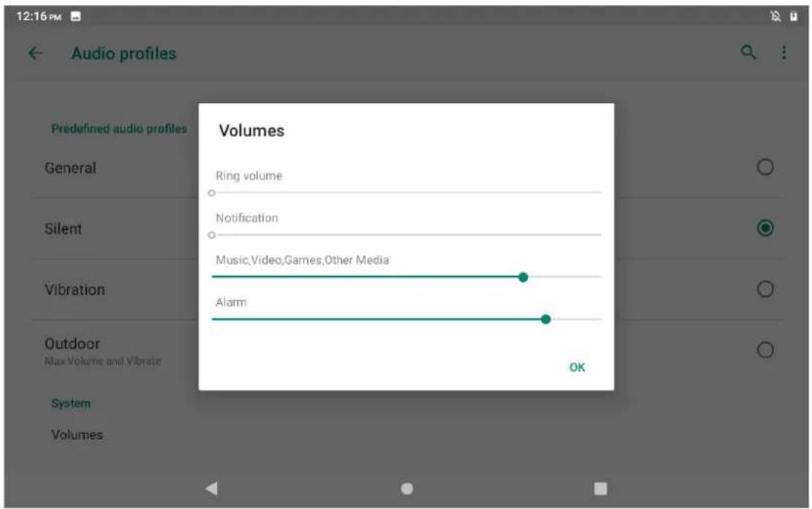Tap the Music,Video,Games,Other Media label
The width and height of the screenshot is (812, 509).
coord(303,259)
